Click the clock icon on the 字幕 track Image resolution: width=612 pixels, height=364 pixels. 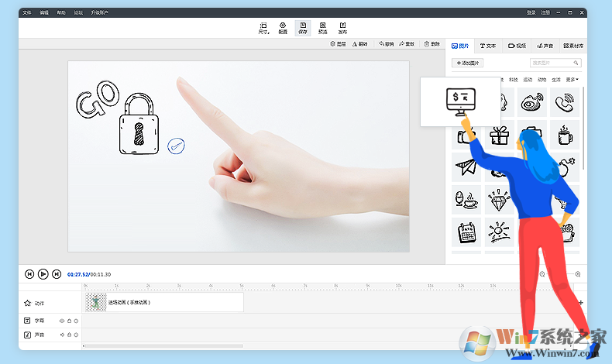[76, 321]
